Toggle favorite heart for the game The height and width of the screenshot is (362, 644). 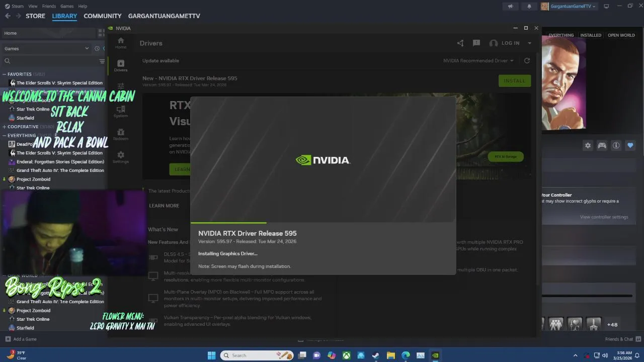[x=630, y=145]
